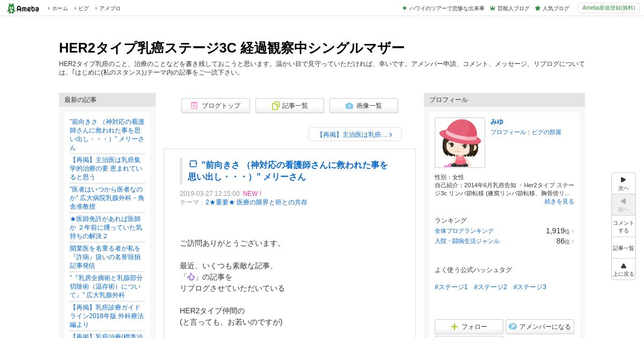This screenshot has height=338, width=644.
Task: Click the フォロー button
Action: (x=469, y=327)
